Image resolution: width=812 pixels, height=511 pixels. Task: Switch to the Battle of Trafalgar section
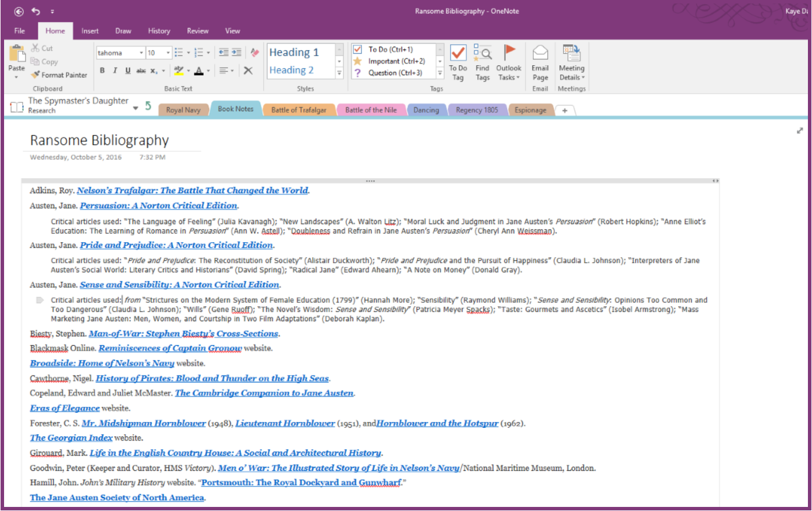click(299, 110)
